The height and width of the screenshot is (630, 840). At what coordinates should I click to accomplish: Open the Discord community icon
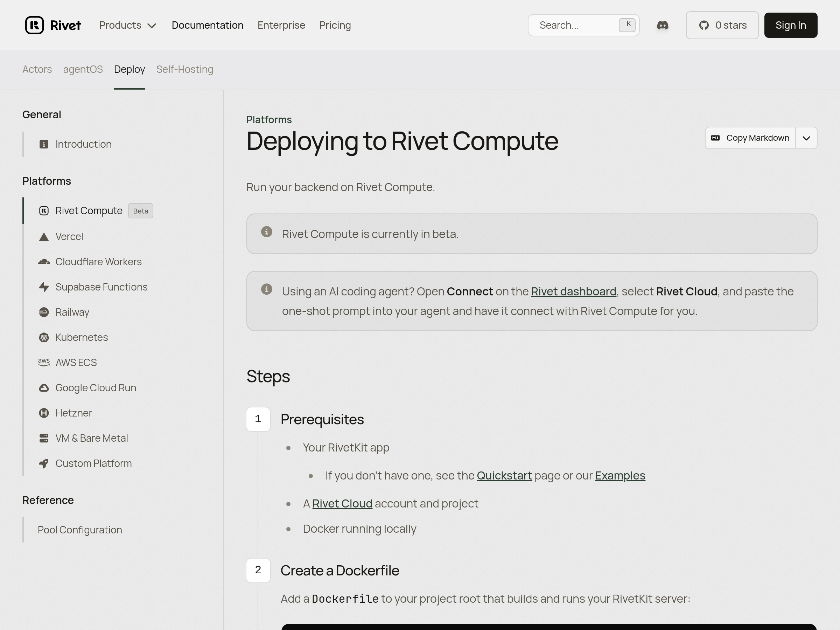(x=663, y=25)
